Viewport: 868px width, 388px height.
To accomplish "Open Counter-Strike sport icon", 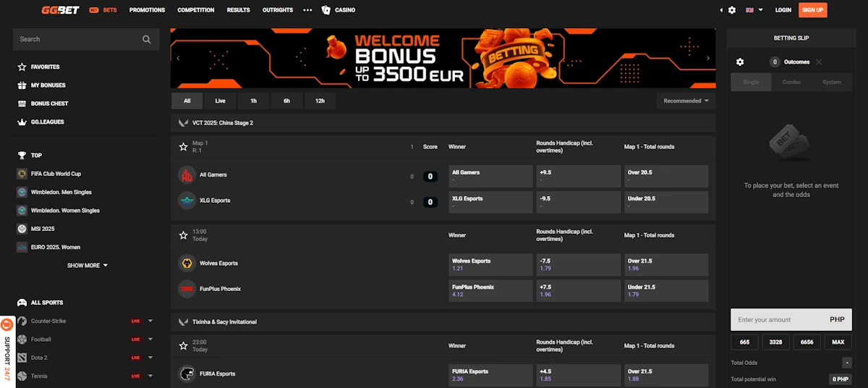I will pos(22,321).
